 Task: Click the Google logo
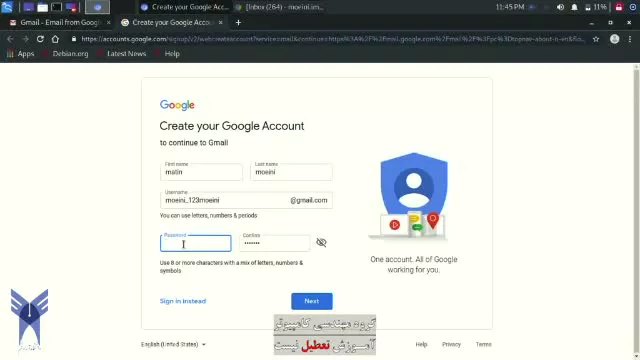click(177, 105)
